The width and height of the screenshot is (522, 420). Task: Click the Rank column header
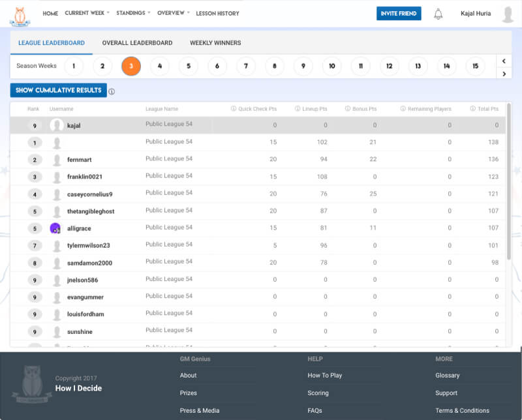click(33, 109)
